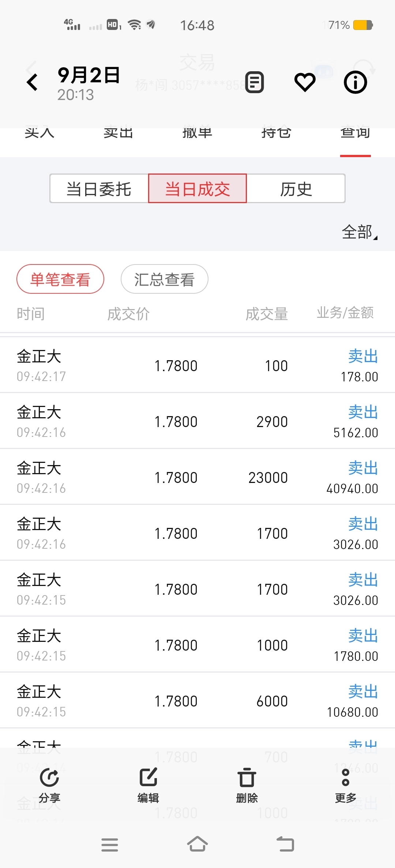Tap the Android home navigation button
The height and width of the screenshot is (868, 395).
197,844
